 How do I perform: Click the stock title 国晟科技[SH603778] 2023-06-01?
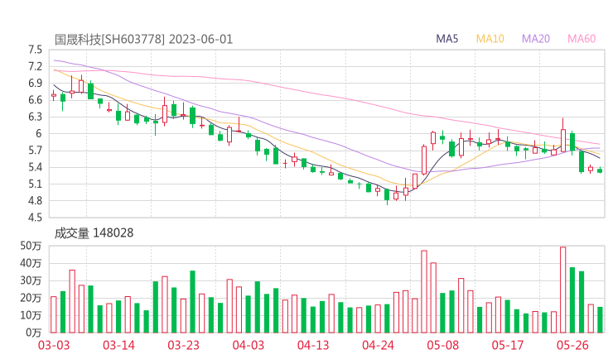[x=143, y=40]
